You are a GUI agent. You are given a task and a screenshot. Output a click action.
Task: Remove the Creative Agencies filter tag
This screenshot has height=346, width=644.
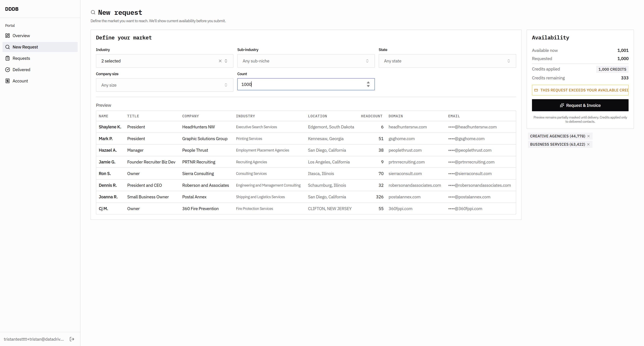click(x=588, y=136)
